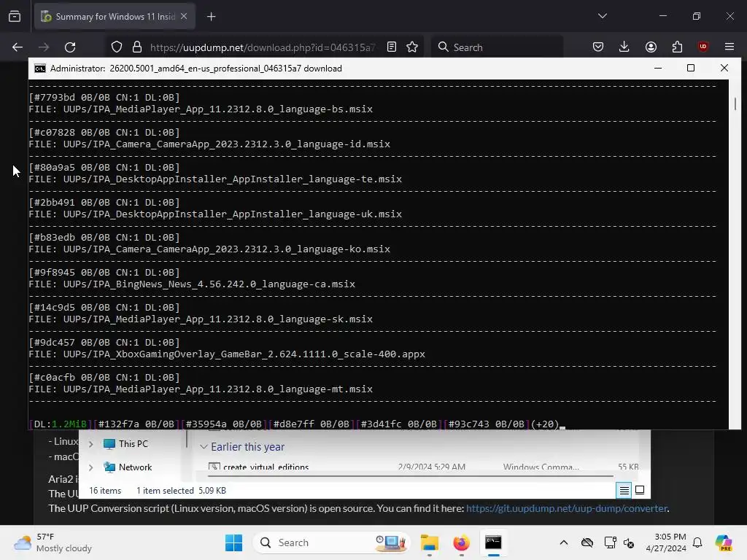Save page to Pocket
The height and width of the screenshot is (560, 747).
point(598,47)
